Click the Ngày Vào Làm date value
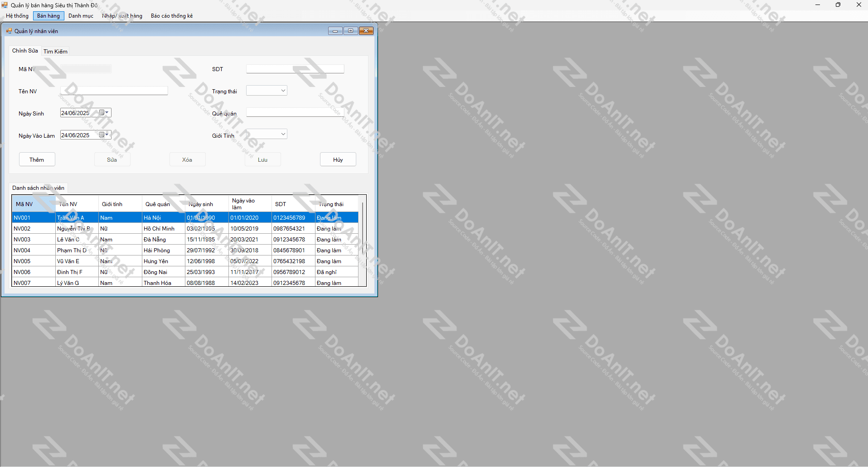 click(x=75, y=135)
